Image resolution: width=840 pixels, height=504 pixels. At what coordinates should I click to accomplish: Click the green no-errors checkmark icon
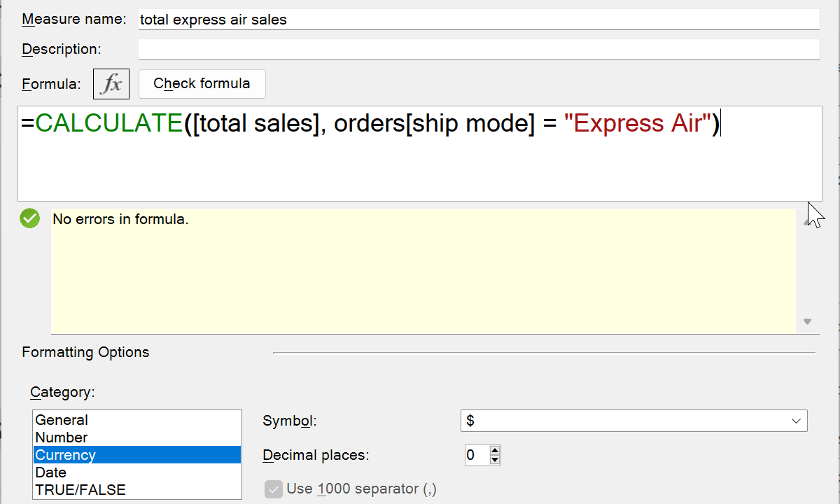pyautogui.click(x=30, y=218)
